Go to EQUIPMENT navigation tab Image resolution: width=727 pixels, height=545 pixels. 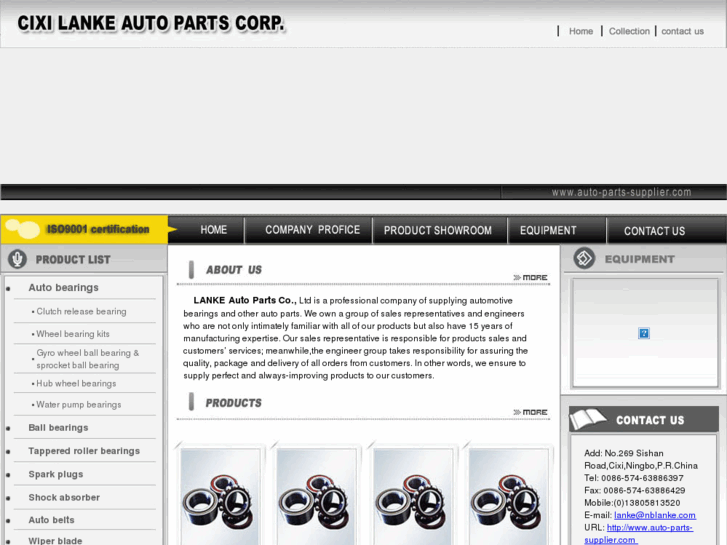(548, 230)
